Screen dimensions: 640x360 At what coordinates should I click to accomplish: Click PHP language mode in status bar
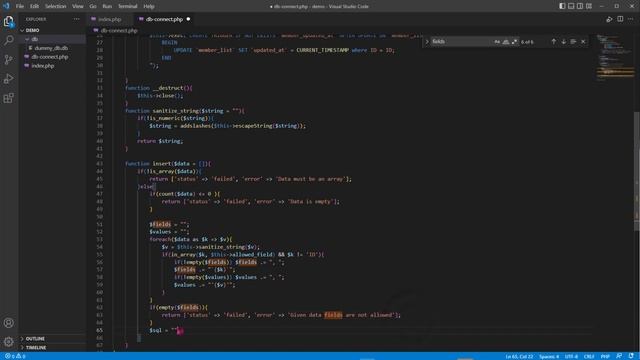click(x=605, y=356)
